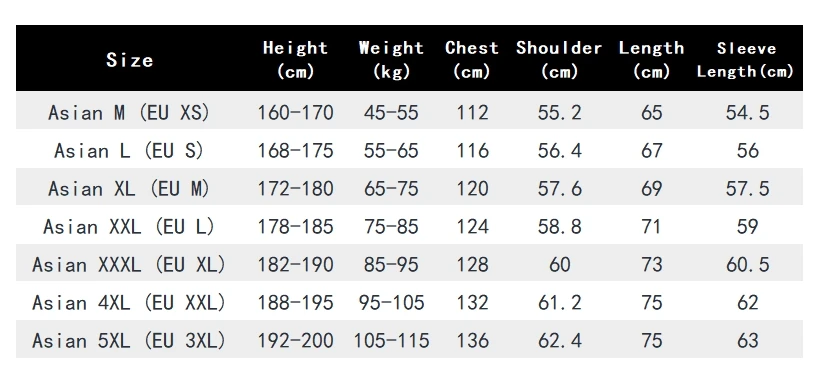
Task: Click the Asian 5XL (EU 3XL) label
Action: point(129,341)
